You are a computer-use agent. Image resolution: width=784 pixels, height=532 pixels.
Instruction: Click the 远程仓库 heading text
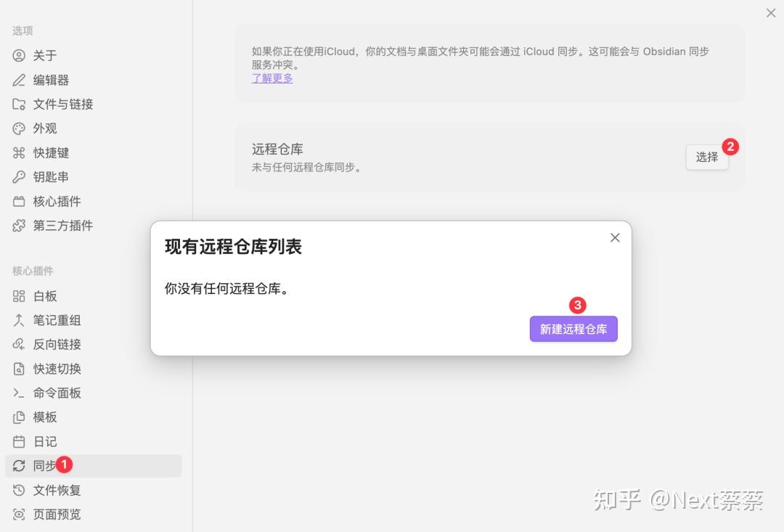point(277,149)
